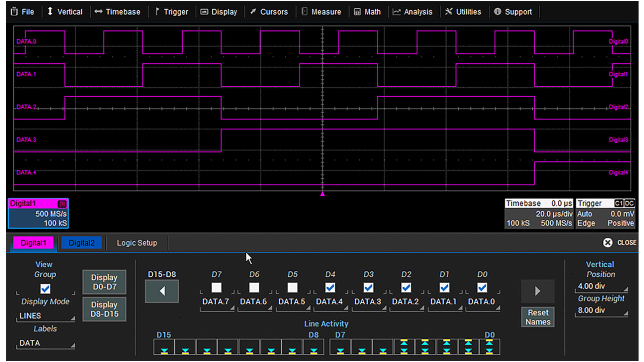Viewport: 644px width, 362px height.
Task: Enable the D7 line checkbox
Action: [x=216, y=288]
